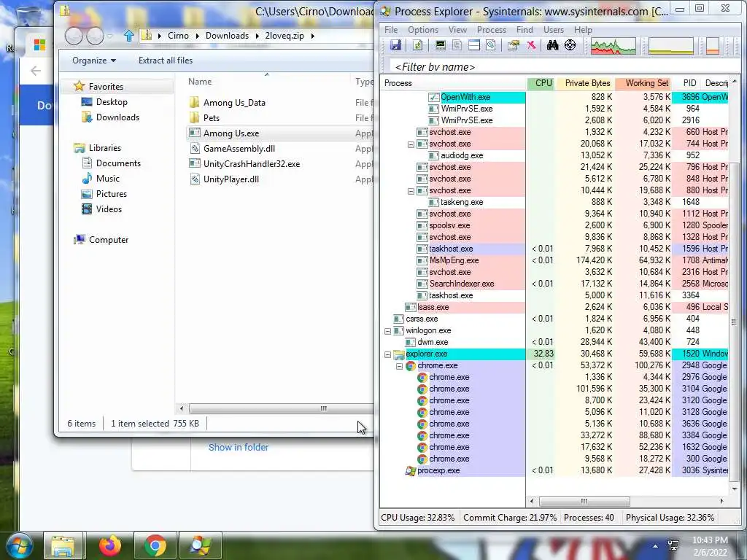Collapse the winlogon.exe tree node
This screenshot has width=747, height=560.
pyautogui.click(x=388, y=331)
